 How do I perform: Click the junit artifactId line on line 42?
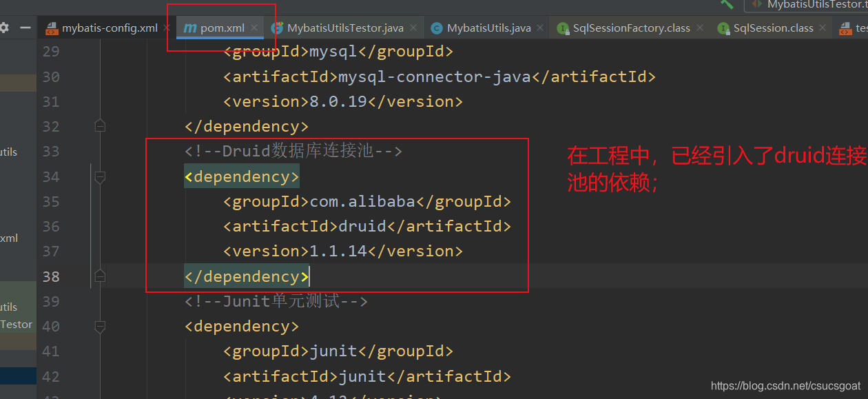367,376
